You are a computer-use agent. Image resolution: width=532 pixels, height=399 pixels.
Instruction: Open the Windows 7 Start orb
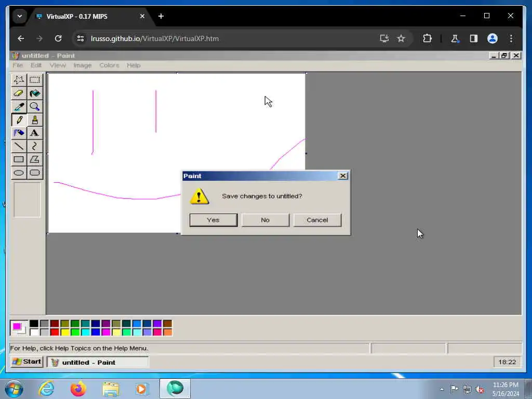coord(14,389)
